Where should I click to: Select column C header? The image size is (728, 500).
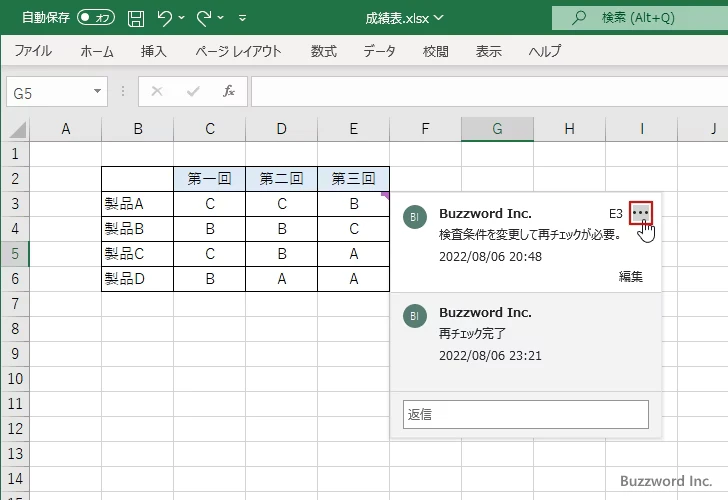(x=210, y=129)
